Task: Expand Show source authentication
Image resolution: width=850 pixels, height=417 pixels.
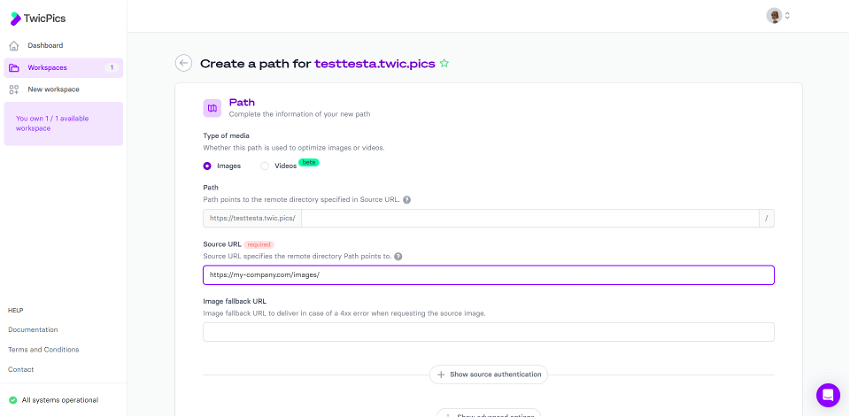Action: pyautogui.click(x=488, y=374)
